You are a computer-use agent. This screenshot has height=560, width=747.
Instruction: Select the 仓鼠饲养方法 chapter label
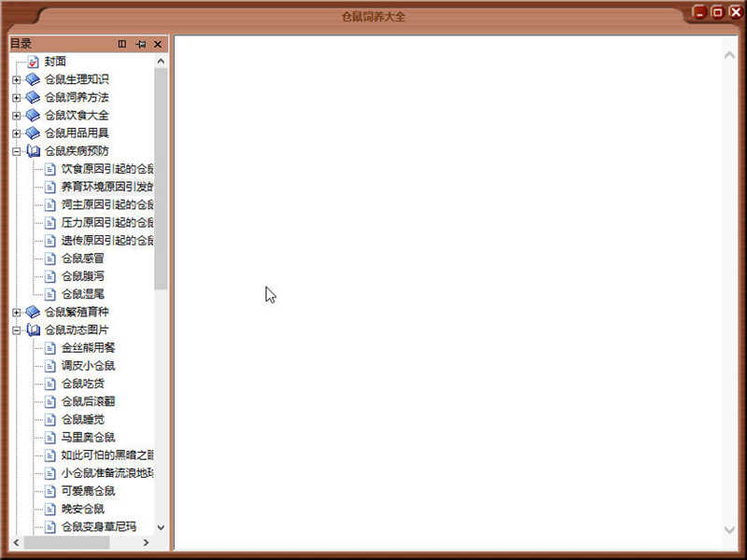click(x=77, y=98)
